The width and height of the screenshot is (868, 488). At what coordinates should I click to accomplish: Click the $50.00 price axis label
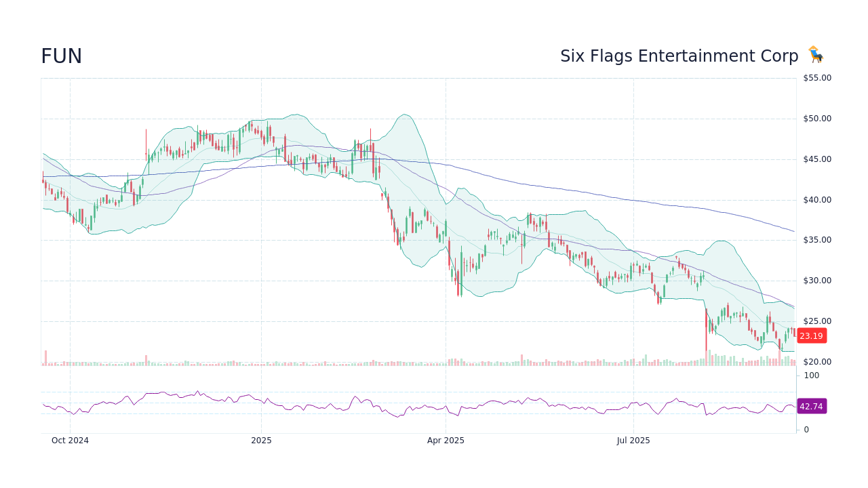coord(817,119)
